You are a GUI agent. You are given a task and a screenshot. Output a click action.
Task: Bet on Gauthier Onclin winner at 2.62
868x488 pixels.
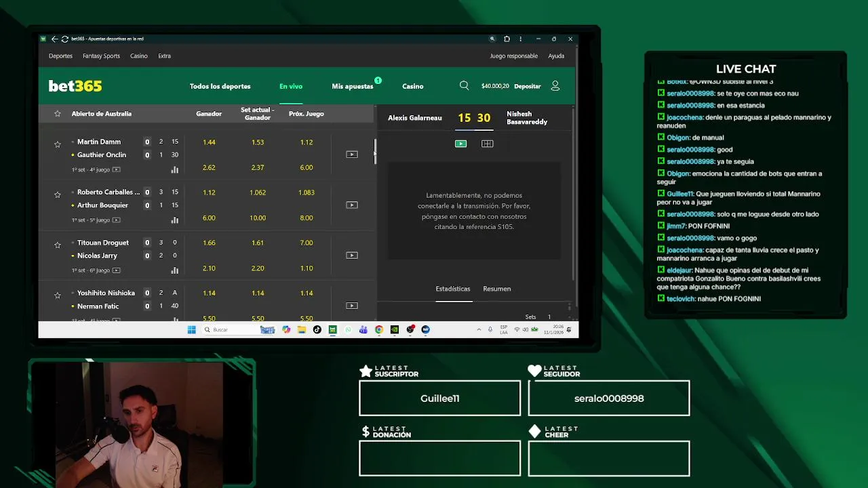(x=209, y=167)
